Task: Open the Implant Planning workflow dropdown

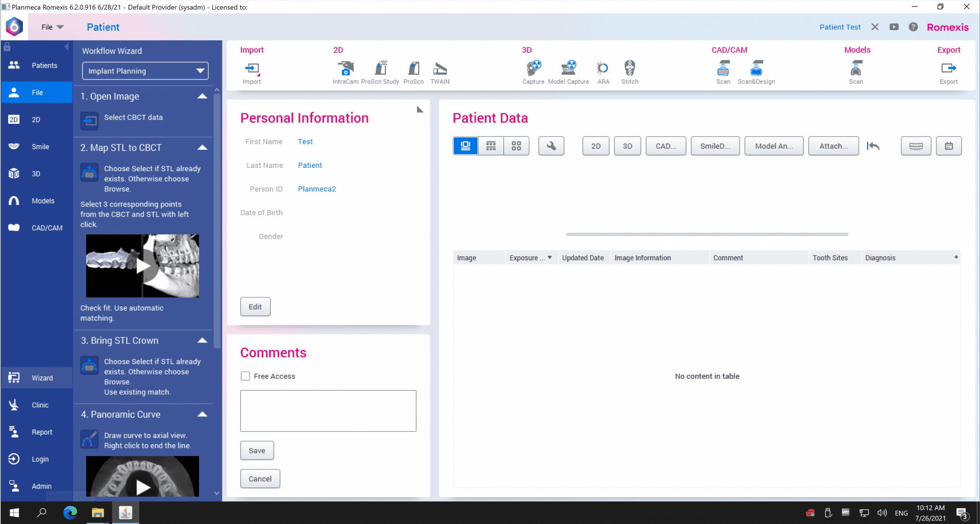Action: (145, 71)
